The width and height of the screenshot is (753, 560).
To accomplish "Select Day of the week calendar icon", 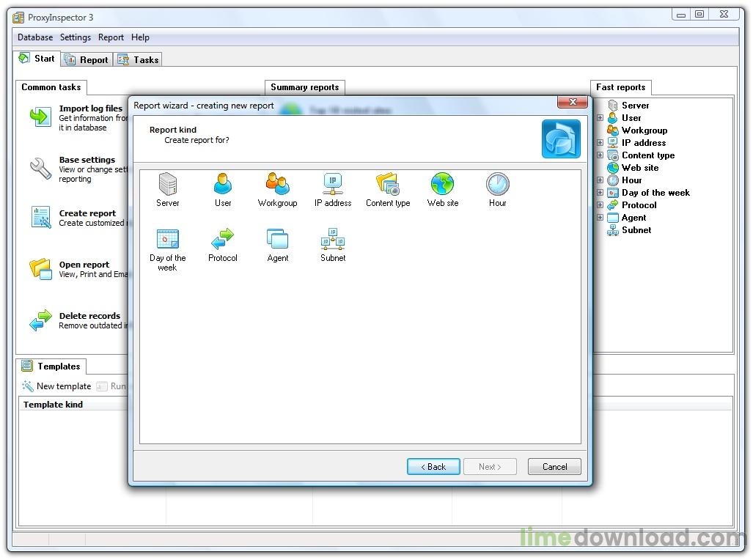I will pos(168,239).
